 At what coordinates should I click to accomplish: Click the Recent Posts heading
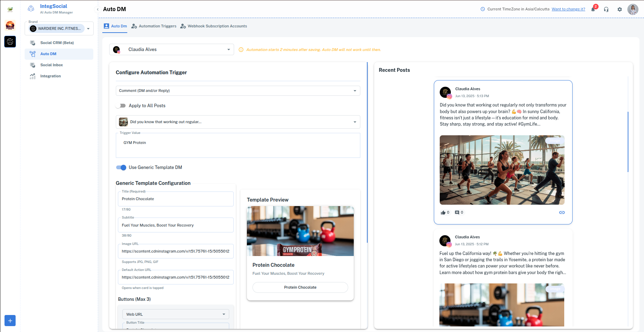394,70
